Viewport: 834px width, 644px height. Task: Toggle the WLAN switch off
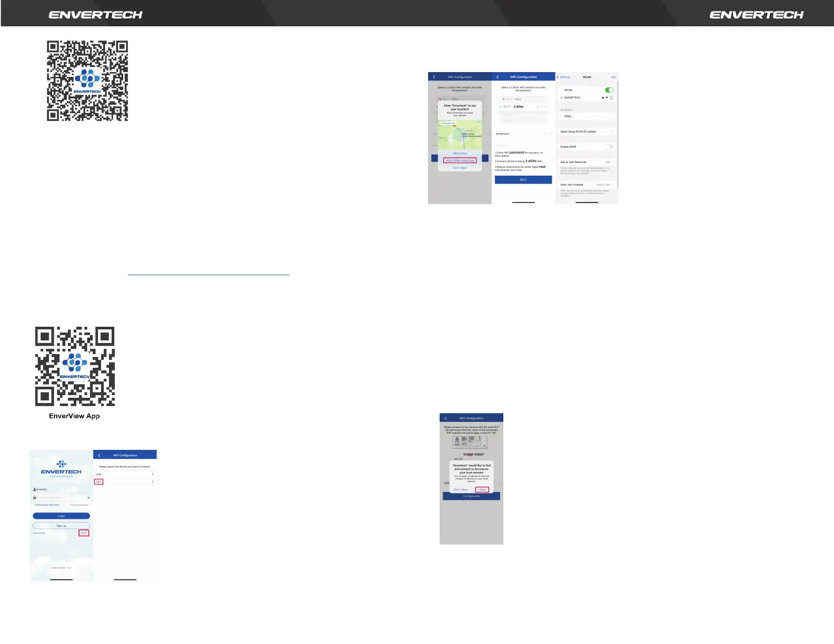[x=609, y=90]
